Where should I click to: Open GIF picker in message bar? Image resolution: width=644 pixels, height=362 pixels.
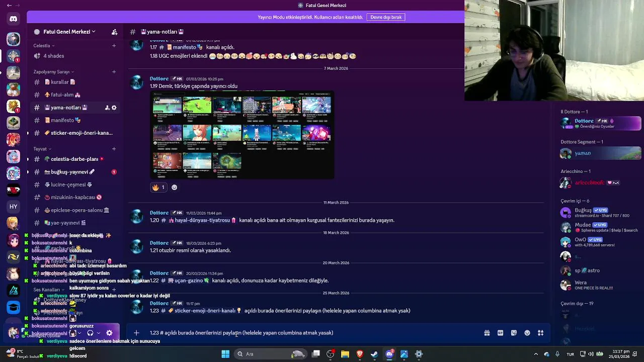[x=500, y=333]
